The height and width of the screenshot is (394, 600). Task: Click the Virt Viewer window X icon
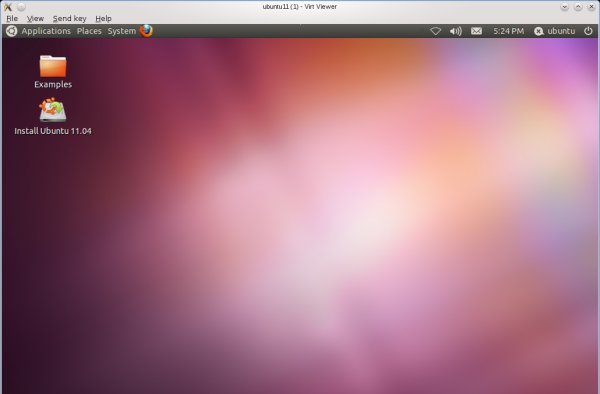coord(8,7)
